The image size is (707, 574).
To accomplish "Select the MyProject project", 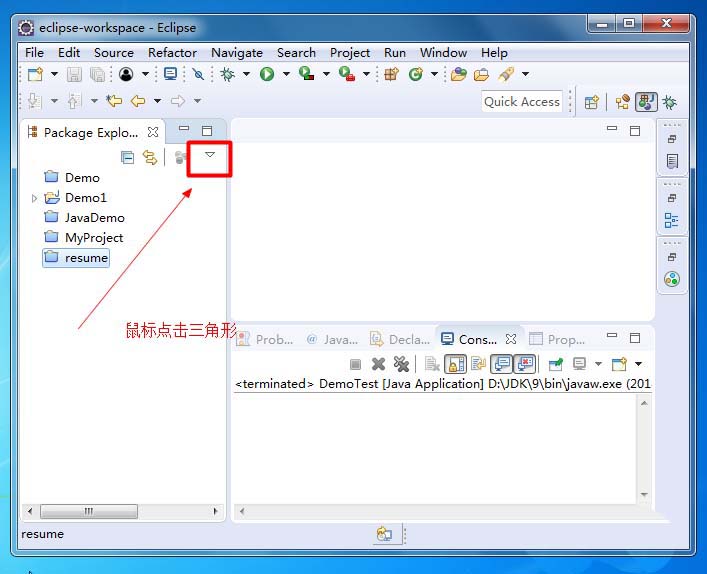I will pos(84,238).
